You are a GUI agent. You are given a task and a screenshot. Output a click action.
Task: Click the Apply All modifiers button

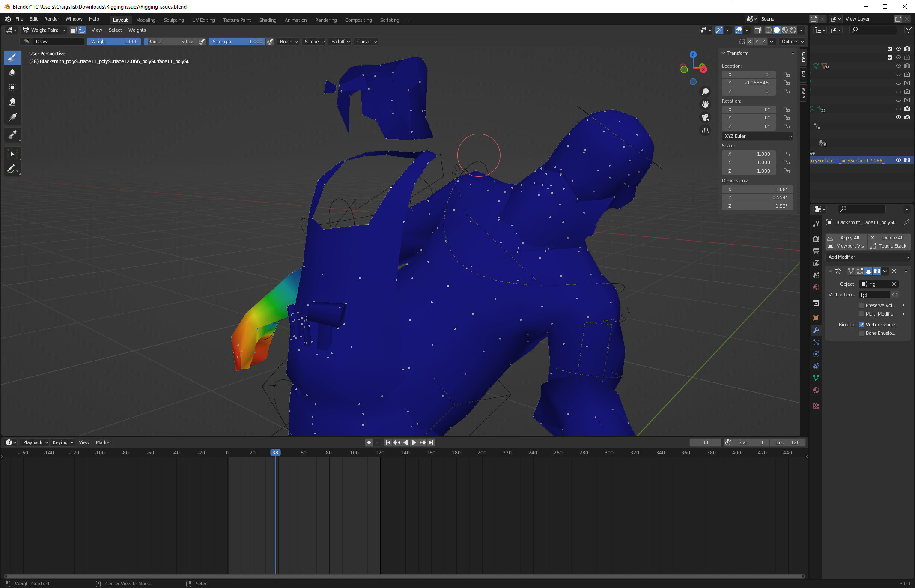click(x=846, y=238)
